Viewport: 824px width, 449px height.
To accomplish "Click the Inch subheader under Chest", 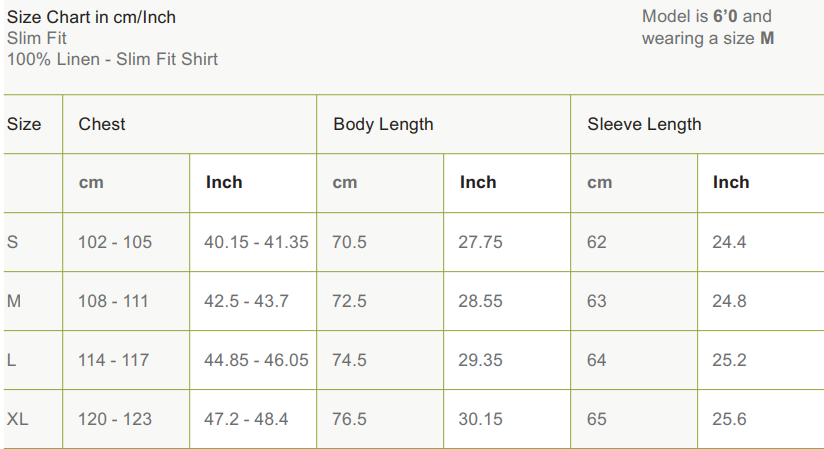I will tap(224, 182).
